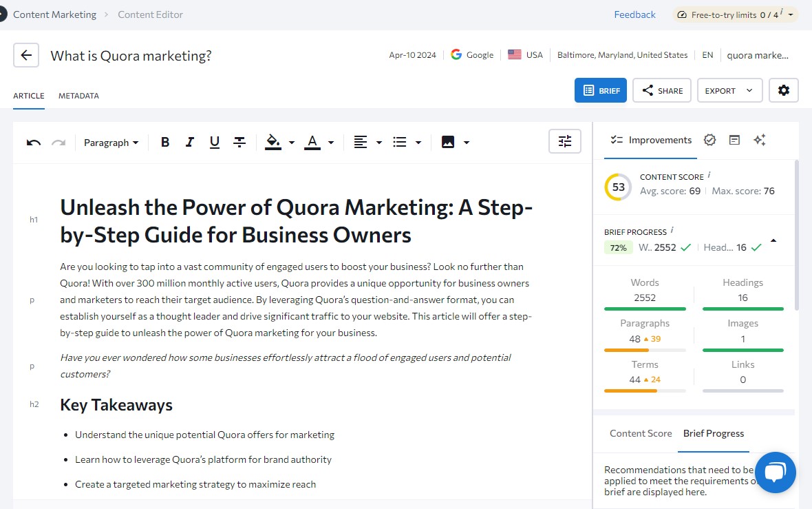Click bullet 'Create a targeted marketing strategy'
The image size is (812, 509).
click(195, 484)
